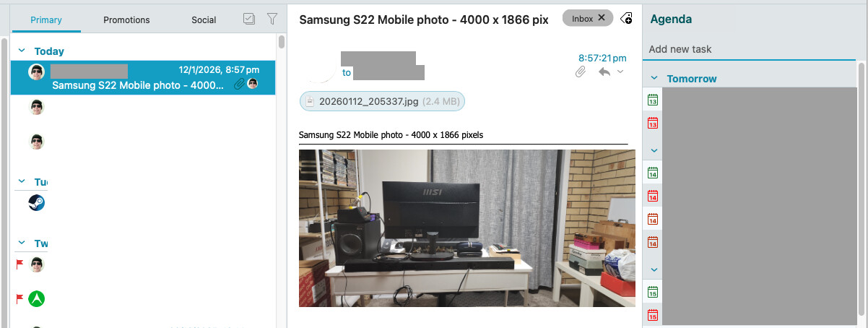Click the add tag icon beside Inbox
Screen dimensions: 868x328
(626, 19)
